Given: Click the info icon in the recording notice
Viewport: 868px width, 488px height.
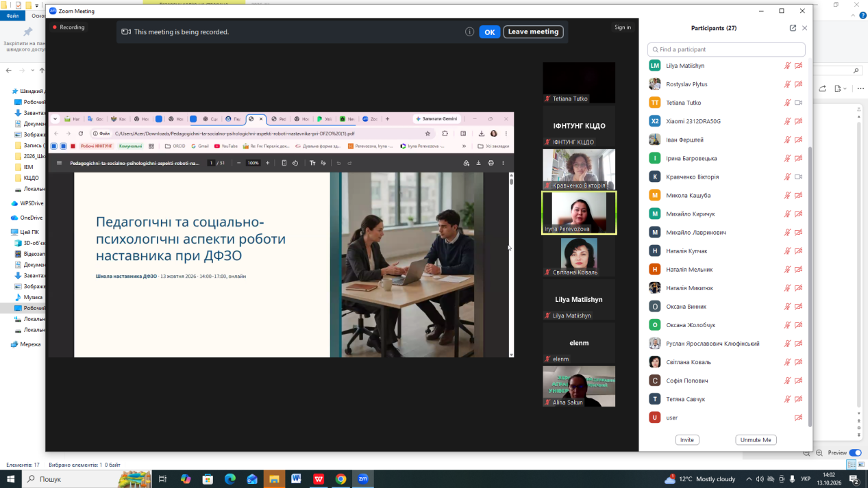Looking at the screenshot, I should coord(469,31).
